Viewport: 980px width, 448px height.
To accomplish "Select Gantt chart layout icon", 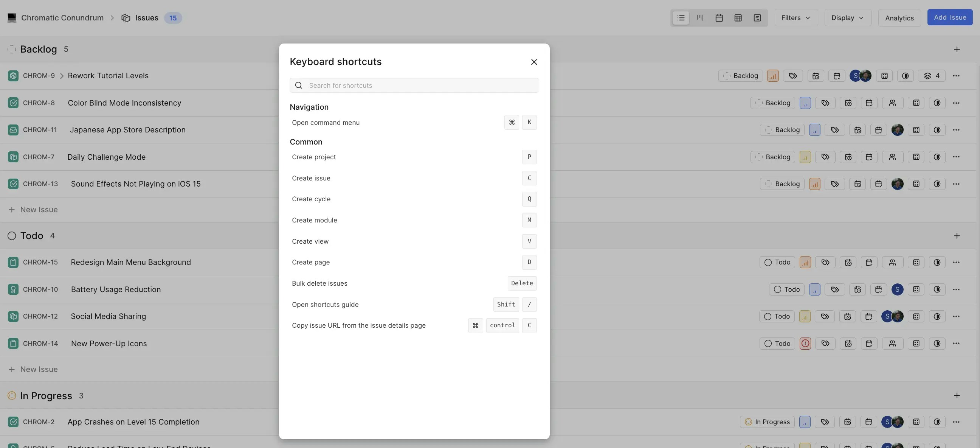I will [x=757, y=18].
